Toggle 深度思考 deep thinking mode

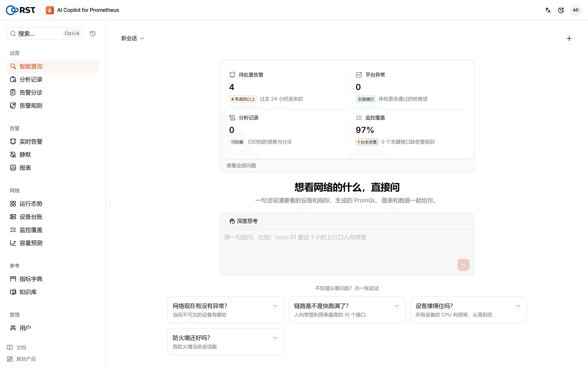243,221
